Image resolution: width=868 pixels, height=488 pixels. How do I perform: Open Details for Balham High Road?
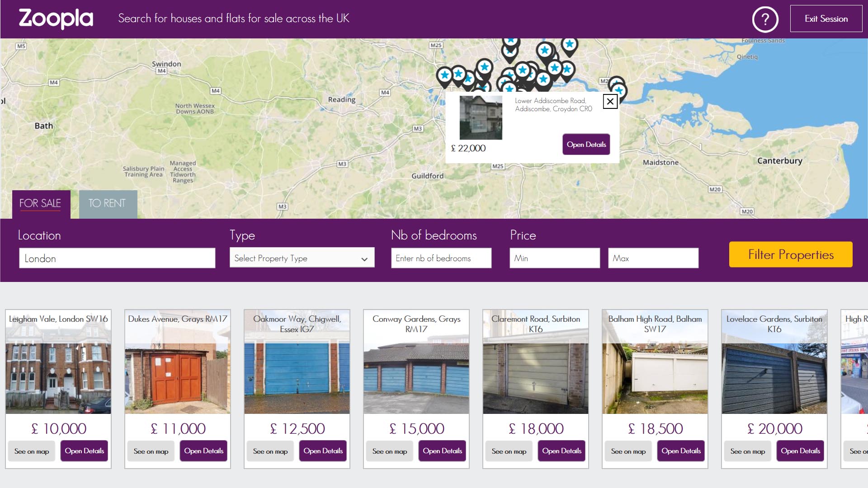click(681, 451)
